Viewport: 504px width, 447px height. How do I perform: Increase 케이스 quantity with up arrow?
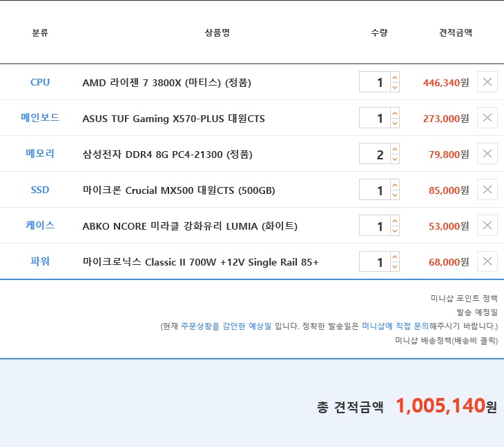pyautogui.click(x=395, y=221)
